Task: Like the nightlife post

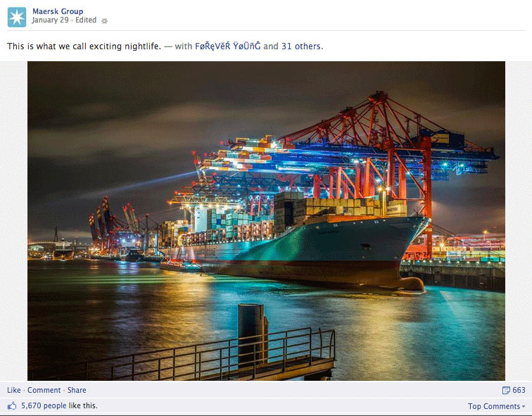Action: tap(14, 390)
